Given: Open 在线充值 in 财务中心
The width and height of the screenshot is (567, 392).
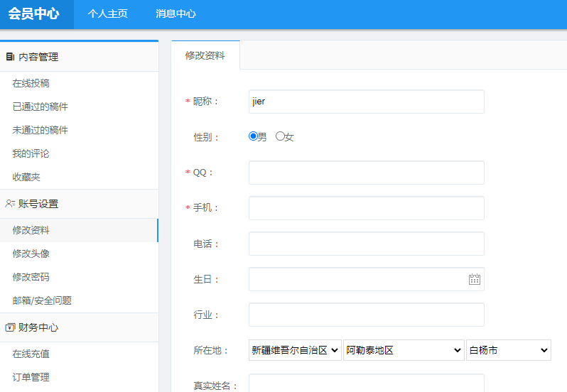Looking at the screenshot, I should click(31, 354).
